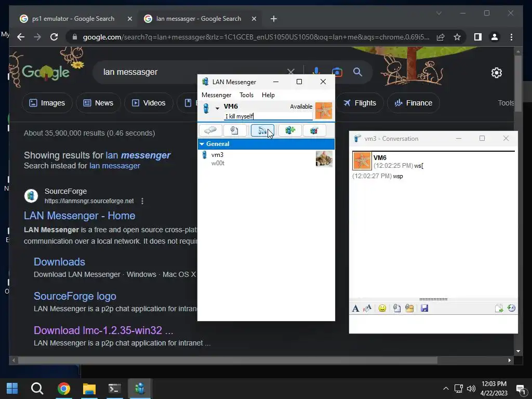This screenshot has height=399, width=532.
Task: Open the Chrome tab search chevron
Action: 438,13
